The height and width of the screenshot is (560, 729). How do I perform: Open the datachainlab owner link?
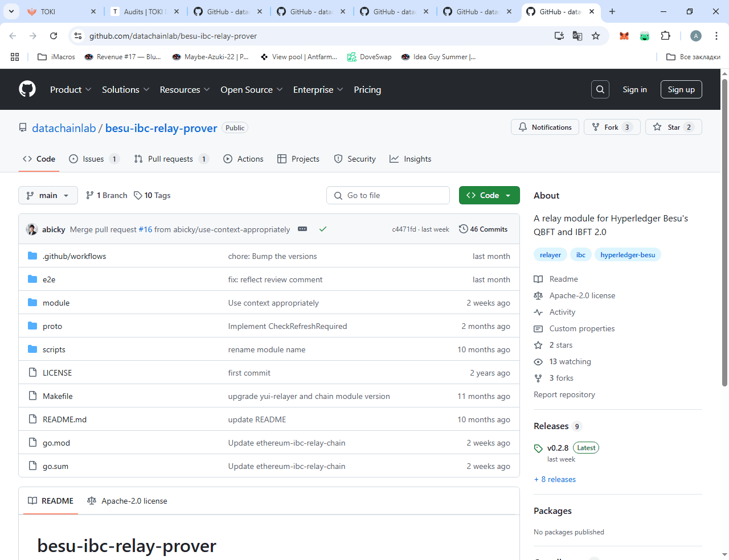click(64, 128)
